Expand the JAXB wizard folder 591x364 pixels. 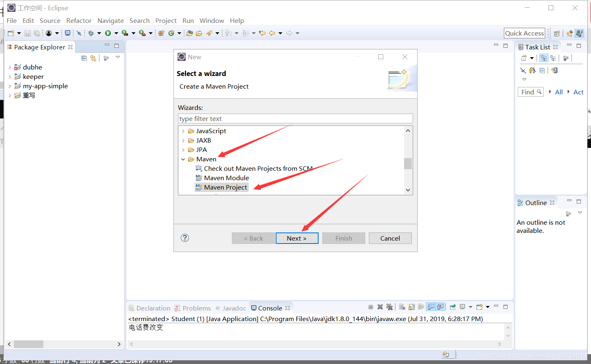[183, 141]
